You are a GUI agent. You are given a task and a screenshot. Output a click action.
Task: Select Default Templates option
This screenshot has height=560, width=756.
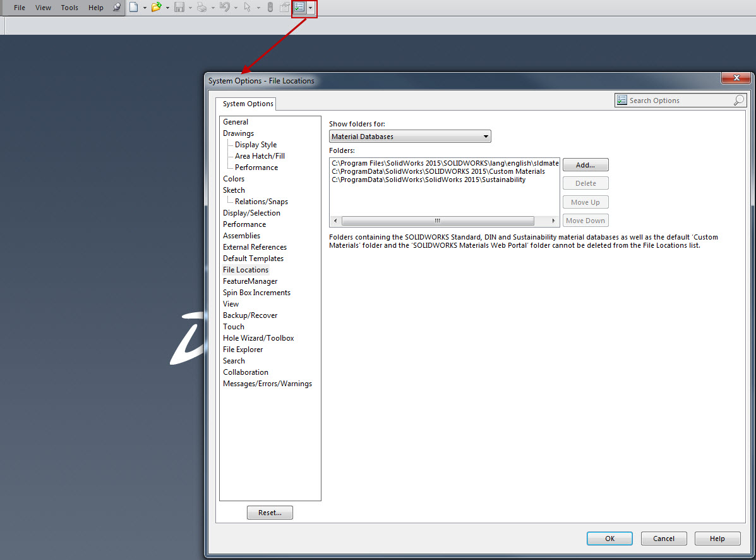coord(253,259)
